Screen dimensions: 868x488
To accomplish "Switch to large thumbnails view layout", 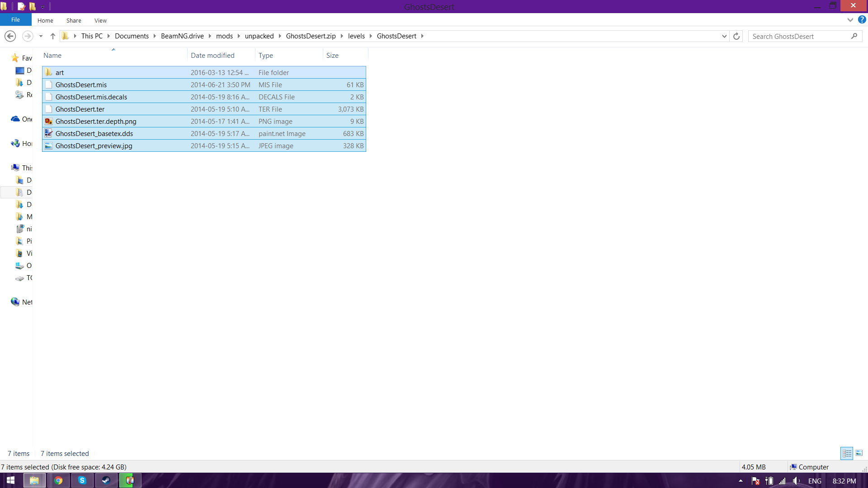I will click(859, 453).
